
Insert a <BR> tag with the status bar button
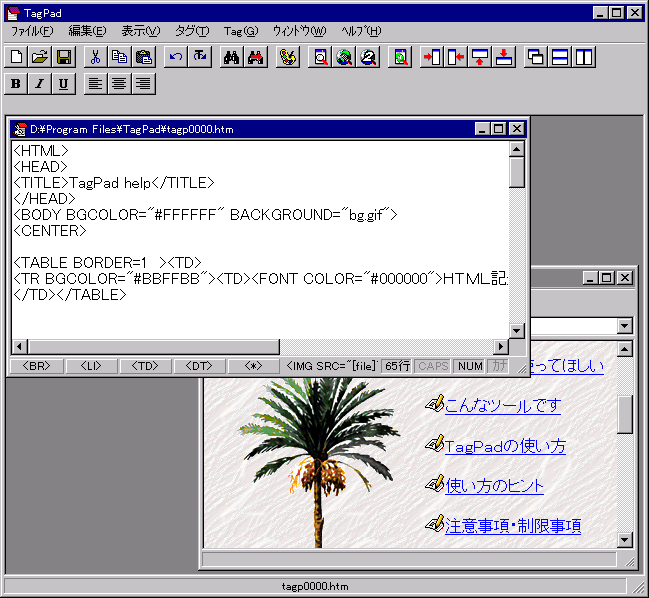coord(36,366)
